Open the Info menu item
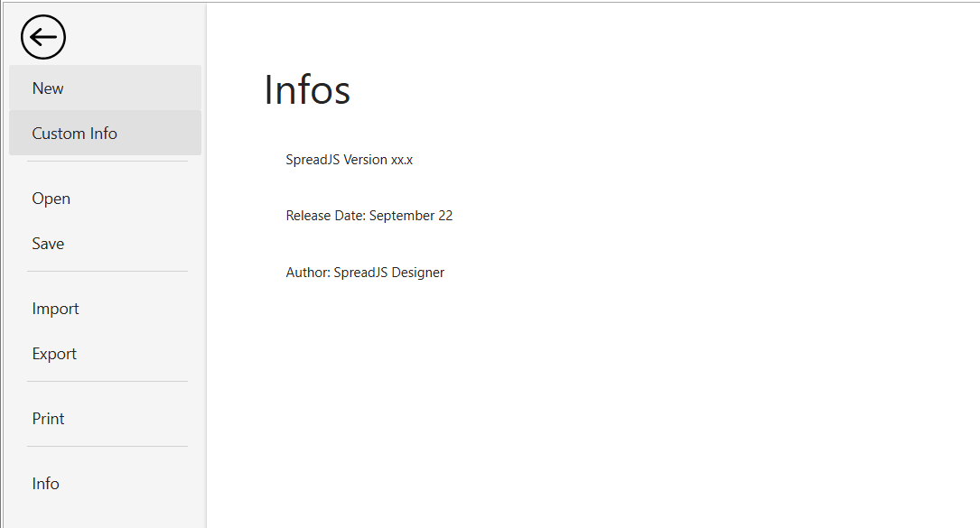The width and height of the screenshot is (980, 528). tap(105, 484)
